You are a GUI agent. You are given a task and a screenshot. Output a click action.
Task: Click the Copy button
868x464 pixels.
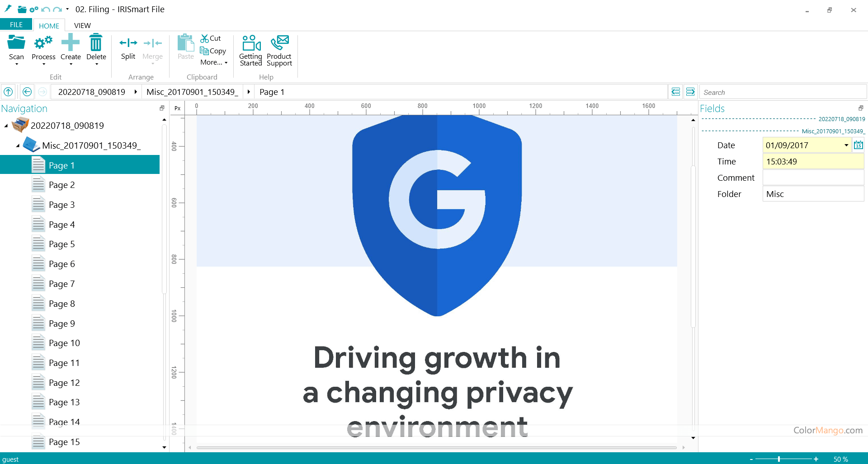[x=213, y=51]
